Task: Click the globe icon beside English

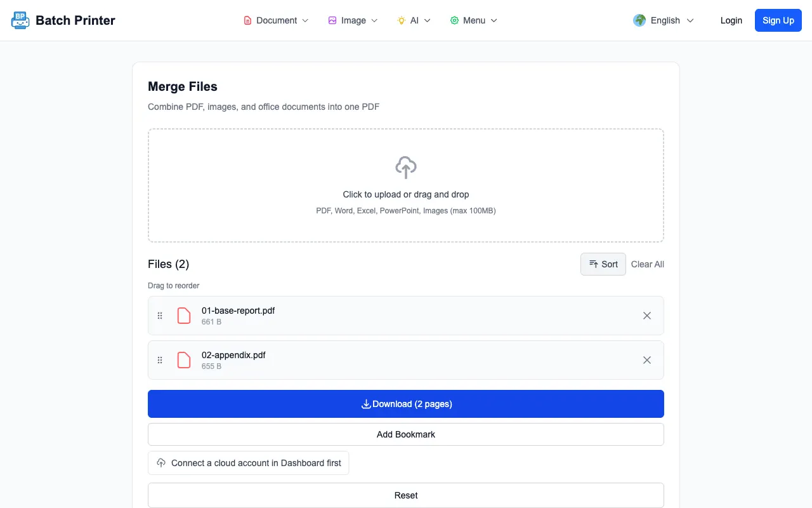Action: tap(639, 20)
